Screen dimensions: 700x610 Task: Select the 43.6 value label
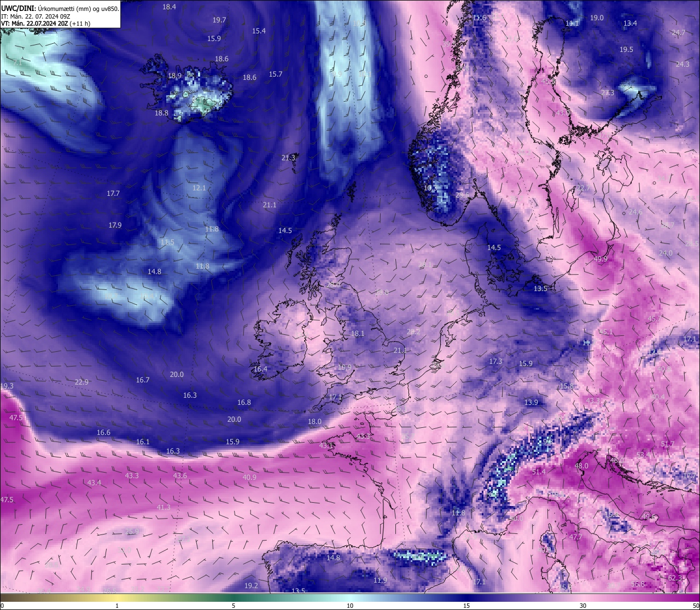tap(180, 476)
